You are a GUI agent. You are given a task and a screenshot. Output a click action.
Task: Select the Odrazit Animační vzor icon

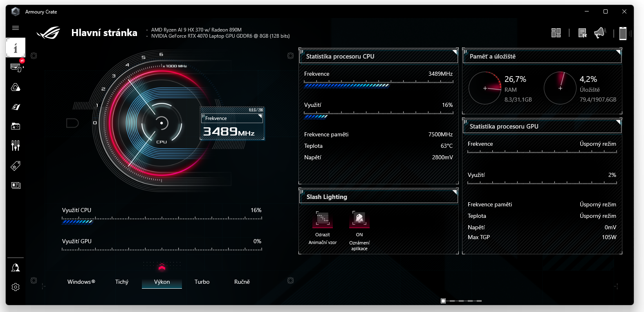323,219
